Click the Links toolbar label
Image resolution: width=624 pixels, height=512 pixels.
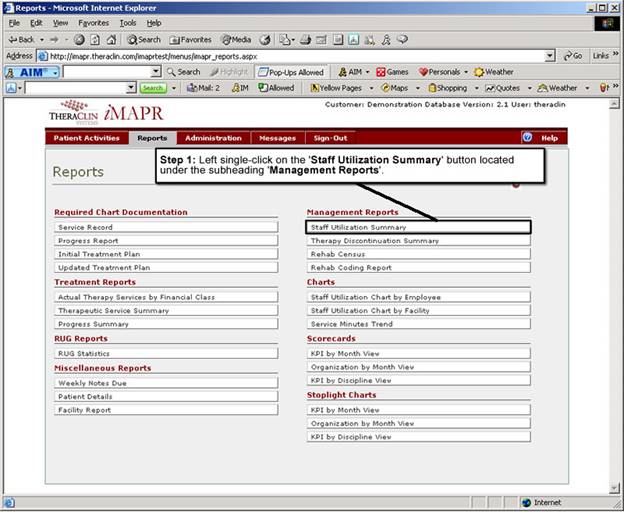click(601, 56)
